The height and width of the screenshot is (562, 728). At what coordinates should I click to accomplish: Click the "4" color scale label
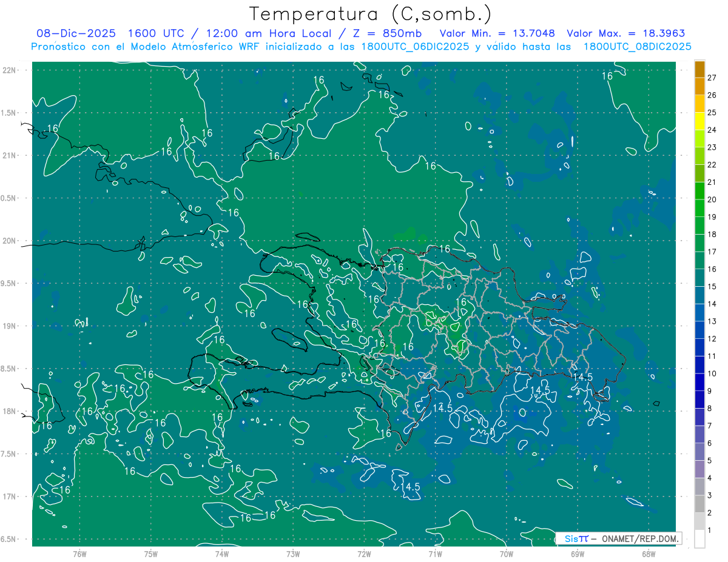tap(710, 478)
